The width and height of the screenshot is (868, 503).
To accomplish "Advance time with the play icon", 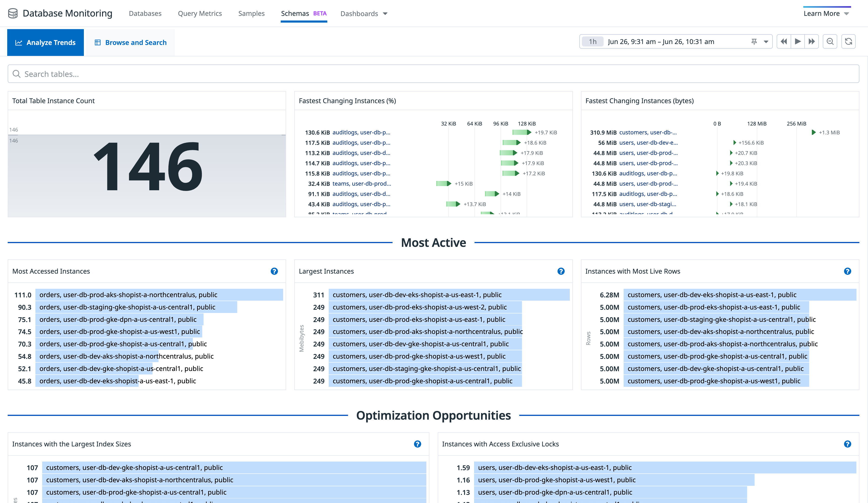I will [798, 41].
